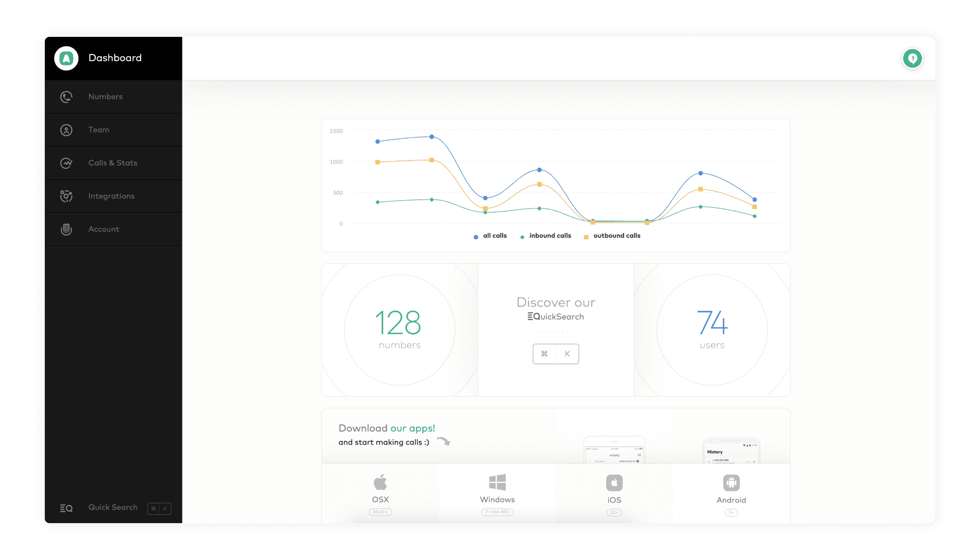
Task: Click the help icon in top right
Action: coord(913,58)
